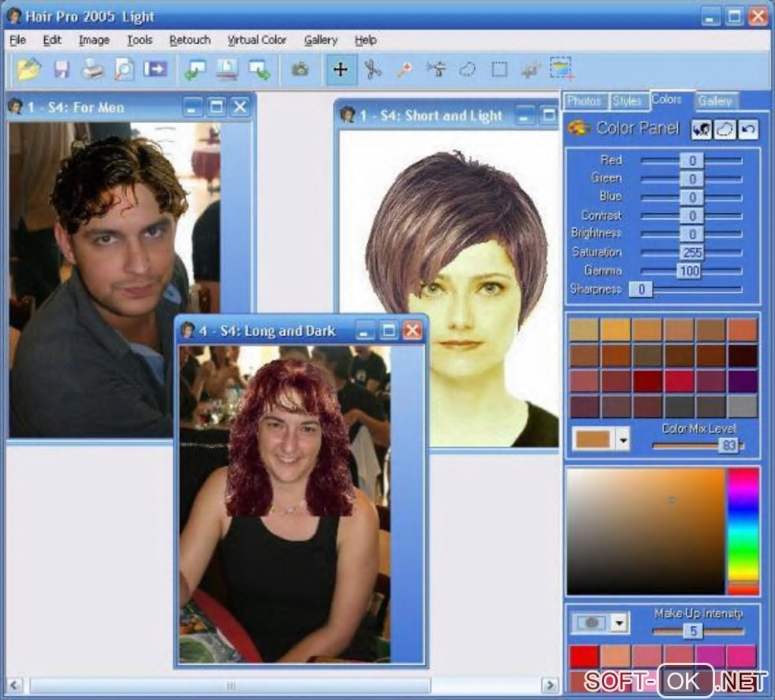Open the Image menu

pos(94,40)
